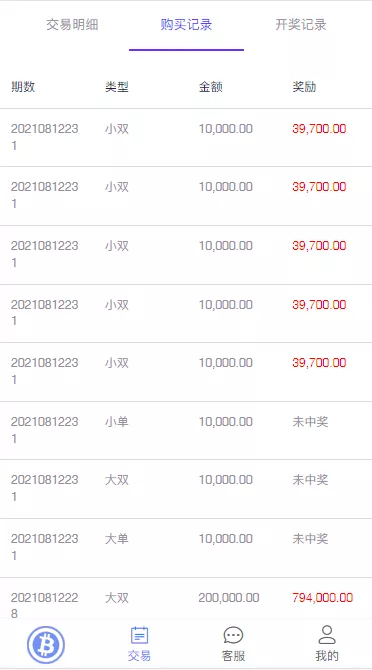372x670 pixels.
Task: Switch to the 开奖记录 tab
Action: (301, 25)
